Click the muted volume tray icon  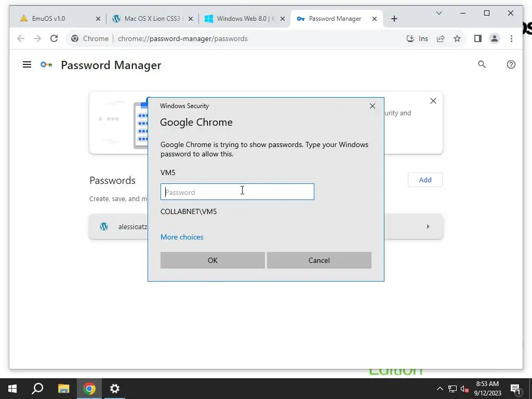tap(464, 389)
